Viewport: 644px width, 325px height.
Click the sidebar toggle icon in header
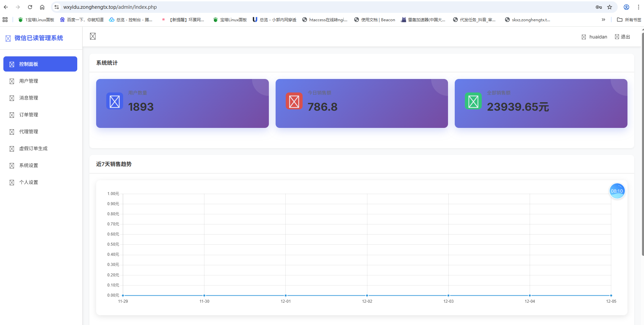(x=93, y=36)
